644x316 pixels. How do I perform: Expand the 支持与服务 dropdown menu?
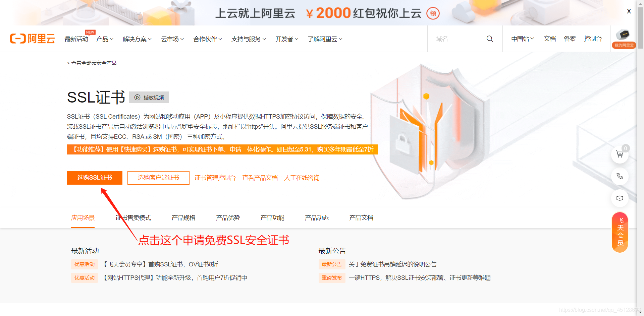coord(249,39)
